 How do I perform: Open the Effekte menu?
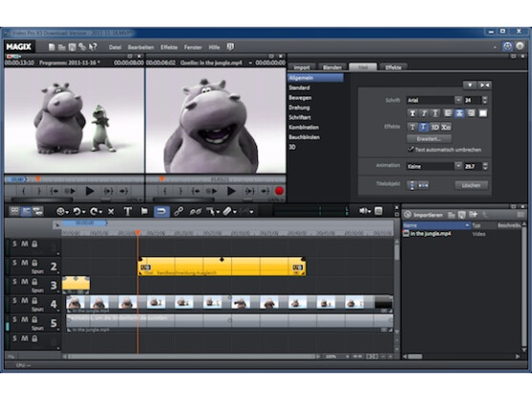pyautogui.click(x=169, y=48)
